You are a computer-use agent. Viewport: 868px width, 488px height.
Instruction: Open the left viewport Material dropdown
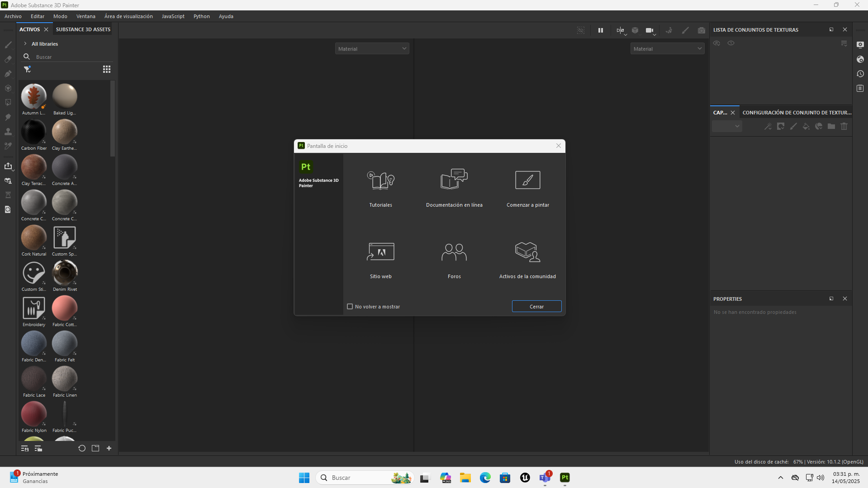(x=372, y=48)
